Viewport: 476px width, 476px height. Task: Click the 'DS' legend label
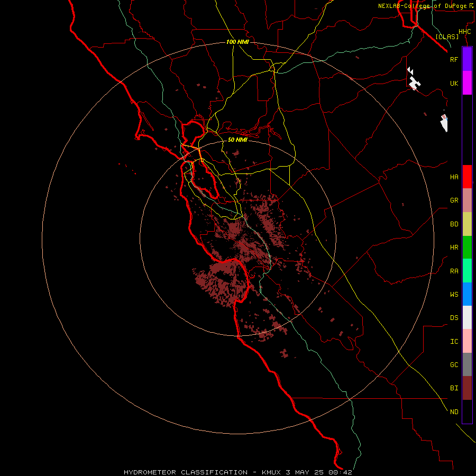point(454,317)
